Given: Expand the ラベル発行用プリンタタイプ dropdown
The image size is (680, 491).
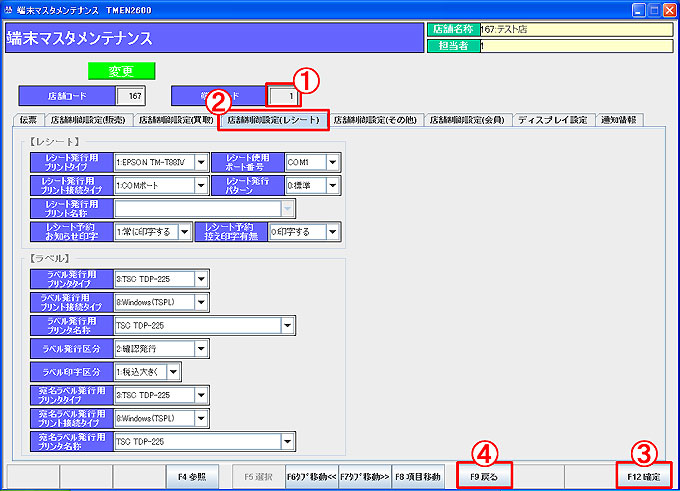Looking at the screenshot, I should click(x=201, y=279).
